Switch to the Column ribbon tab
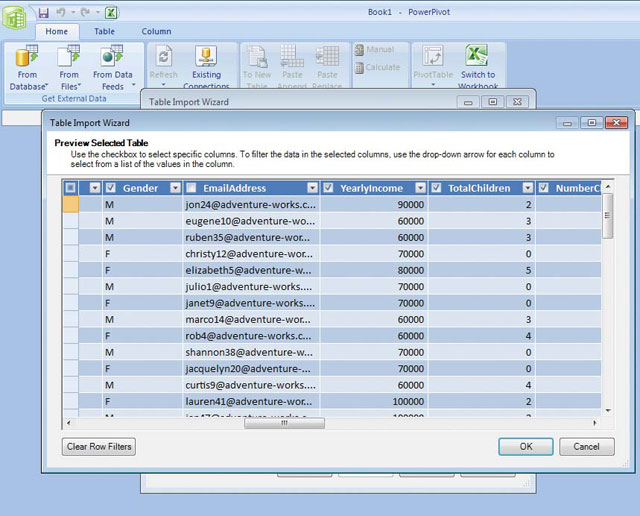The height and width of the screenshot is (516, 640). 156,31
